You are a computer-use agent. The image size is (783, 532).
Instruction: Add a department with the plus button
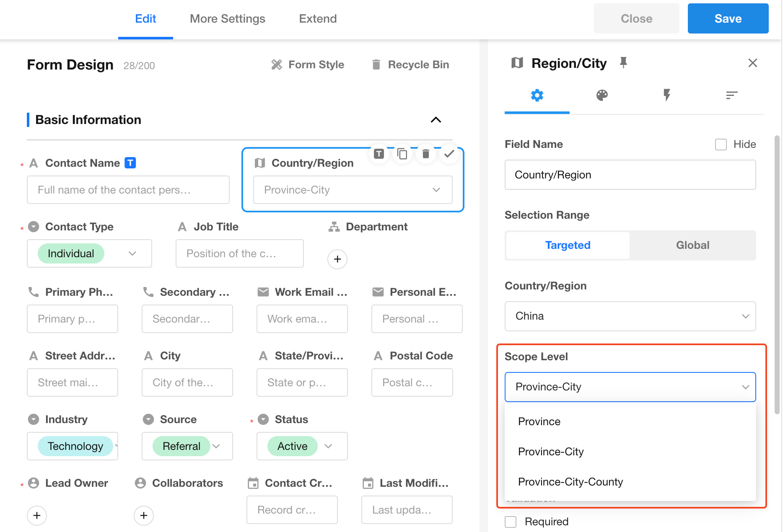pyautogui.click(x=337, y=259)
